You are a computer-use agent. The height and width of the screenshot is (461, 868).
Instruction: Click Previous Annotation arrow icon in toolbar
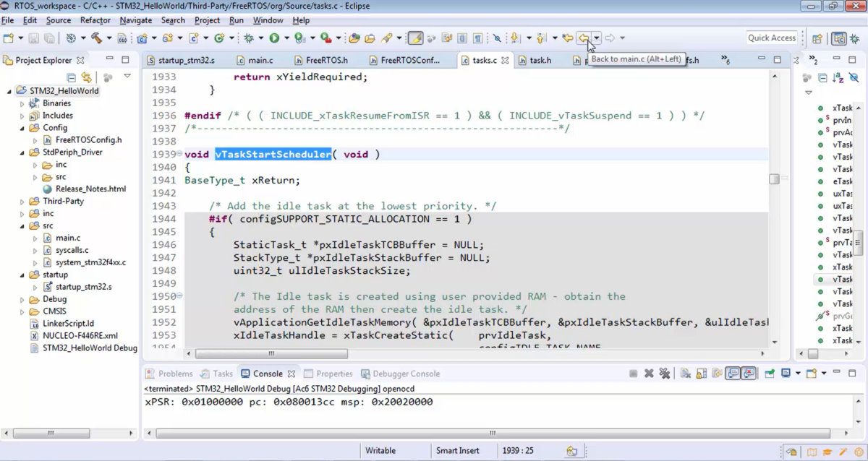[x=540, y=38]
